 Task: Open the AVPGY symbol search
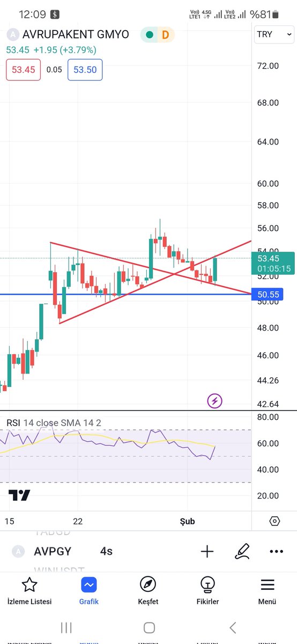[53, 551]
